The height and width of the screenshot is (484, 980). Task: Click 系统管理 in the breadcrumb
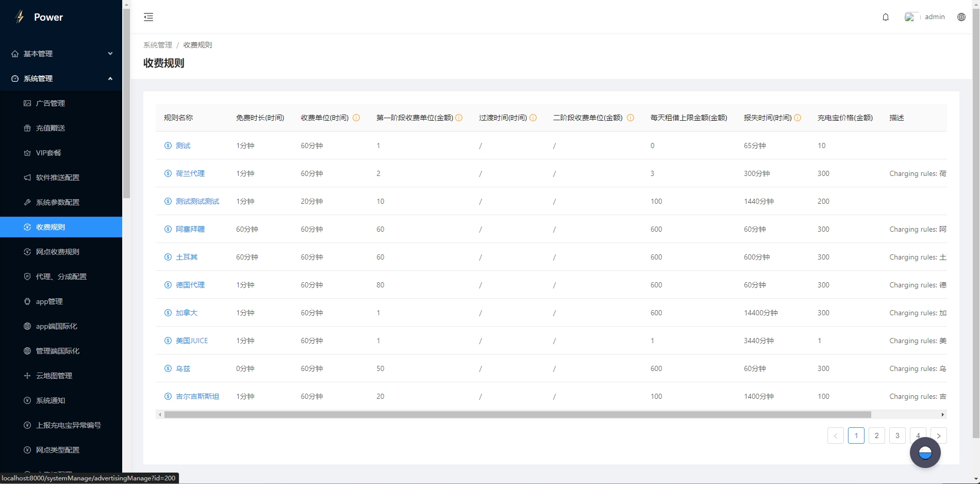[158, 45]
